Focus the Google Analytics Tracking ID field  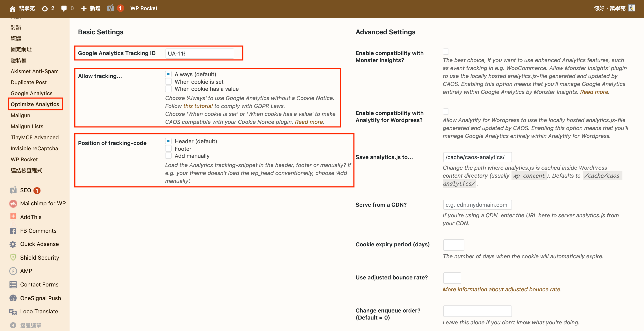click(x=200, y=53)
